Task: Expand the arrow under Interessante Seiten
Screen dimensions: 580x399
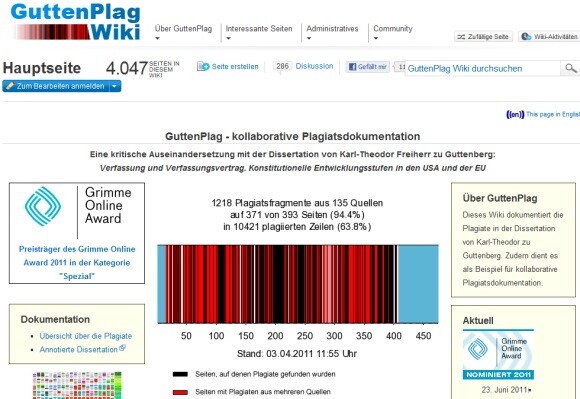Action: tap(228, 38)
